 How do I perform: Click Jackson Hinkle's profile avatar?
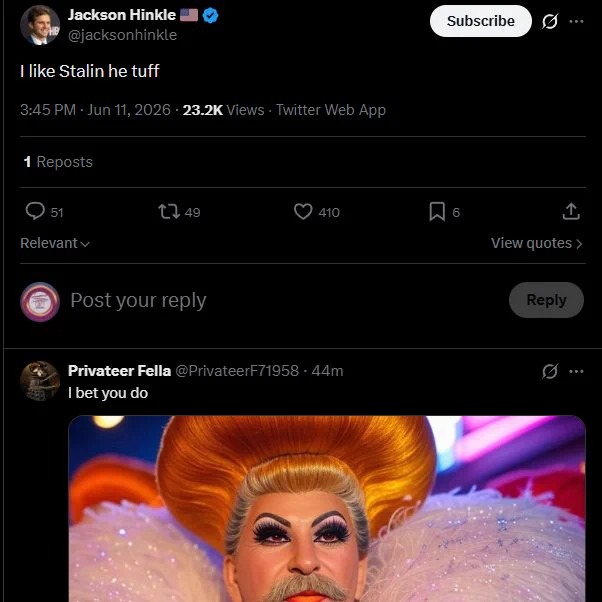(40, 25)
